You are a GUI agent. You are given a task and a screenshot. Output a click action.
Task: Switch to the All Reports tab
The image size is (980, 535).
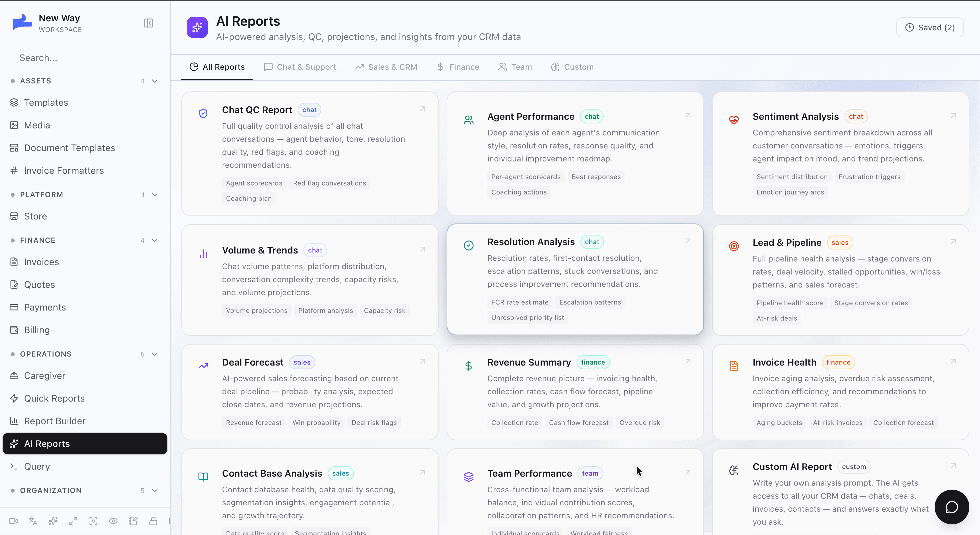(217, 67)
